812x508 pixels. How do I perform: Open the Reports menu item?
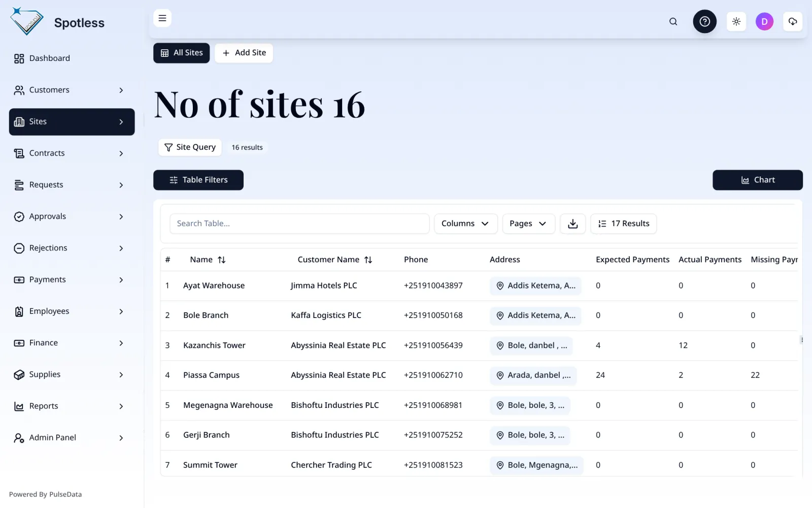click(x=72, y=406)
